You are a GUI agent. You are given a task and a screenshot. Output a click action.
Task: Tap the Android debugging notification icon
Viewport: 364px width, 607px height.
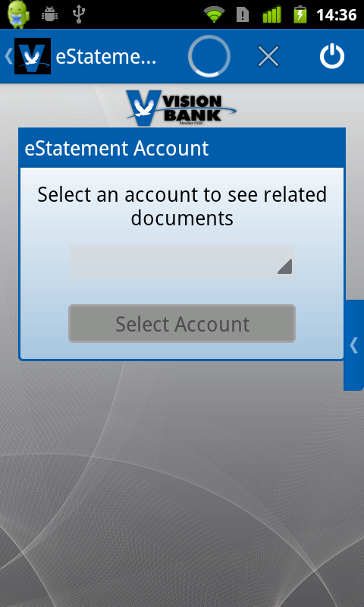[49, 14]
